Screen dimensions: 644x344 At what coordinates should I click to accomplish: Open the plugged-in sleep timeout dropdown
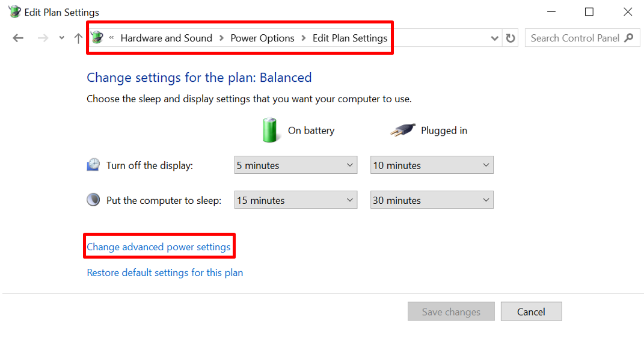coord(431,200)
